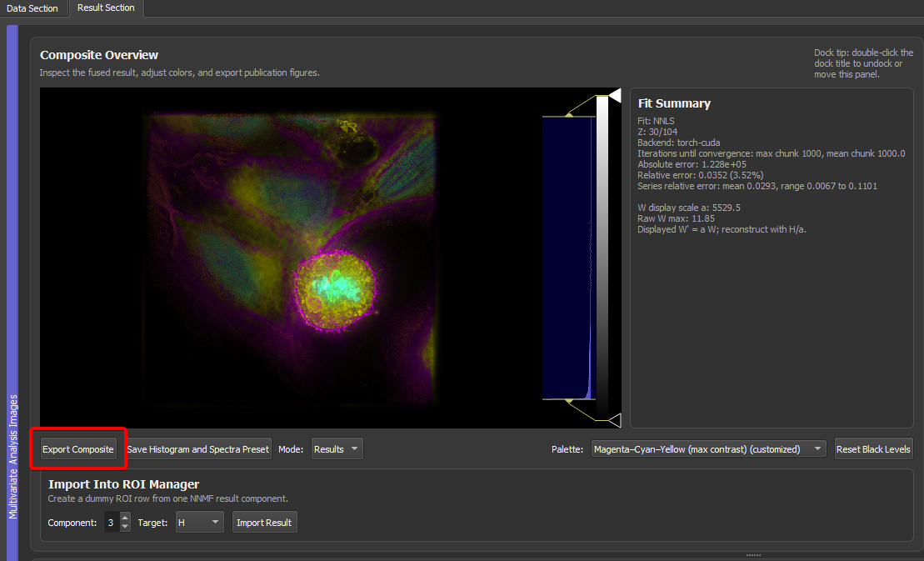The image size is (924, 561).
Task: Save Histogram and Spectra Preset
Action: point(198,449)
